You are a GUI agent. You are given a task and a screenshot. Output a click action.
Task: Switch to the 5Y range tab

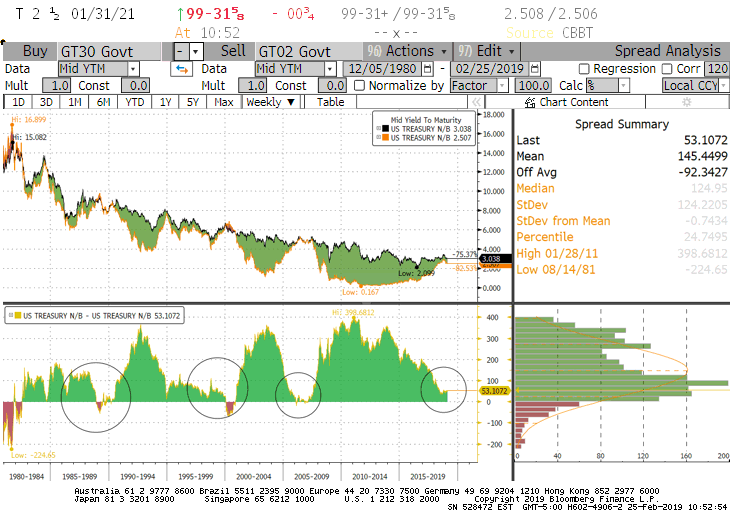194,102
